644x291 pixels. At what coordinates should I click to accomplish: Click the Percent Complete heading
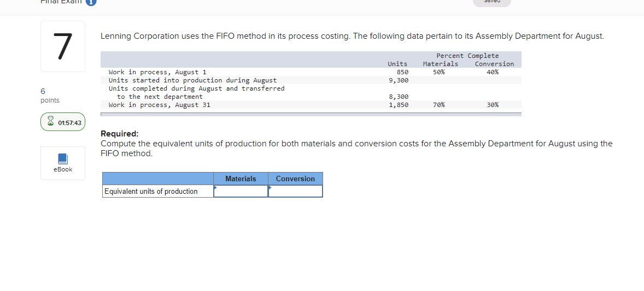click(467, 55)
